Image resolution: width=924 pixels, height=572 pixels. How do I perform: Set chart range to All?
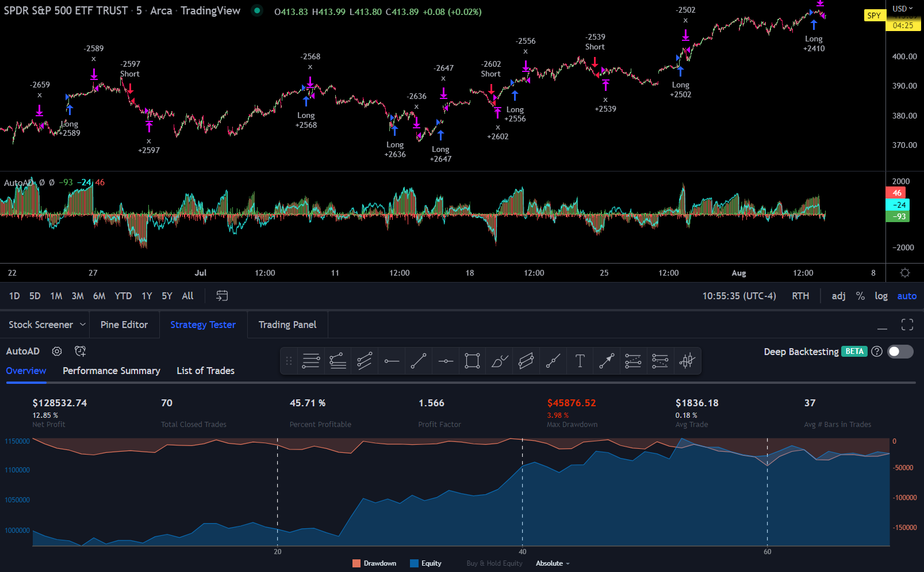[x=187, y=296]
